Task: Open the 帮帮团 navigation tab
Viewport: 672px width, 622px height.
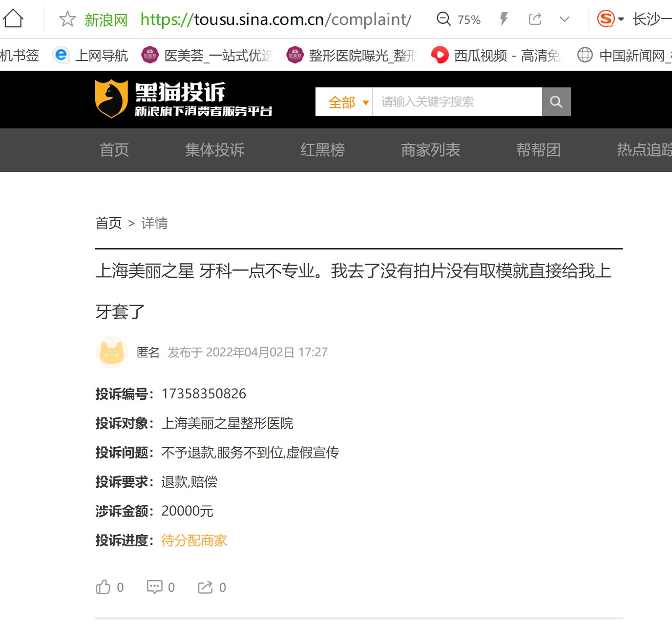Action: point(539,150)
